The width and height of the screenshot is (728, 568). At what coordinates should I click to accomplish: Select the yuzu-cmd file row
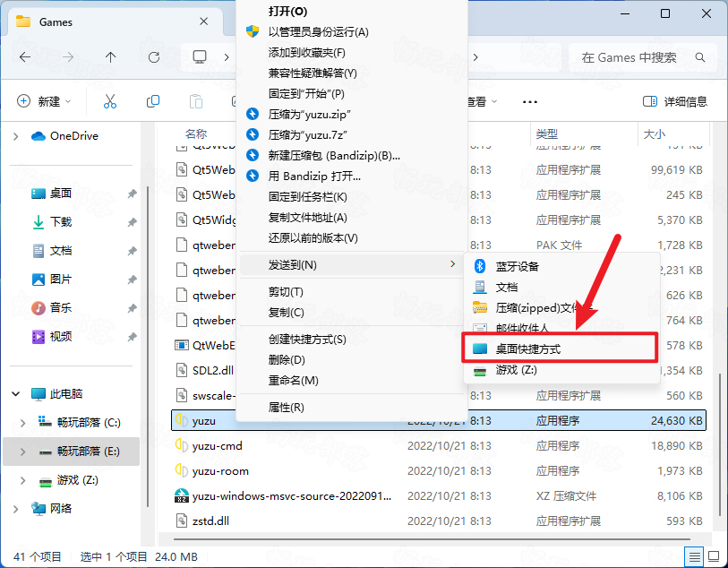pos(439,445)
